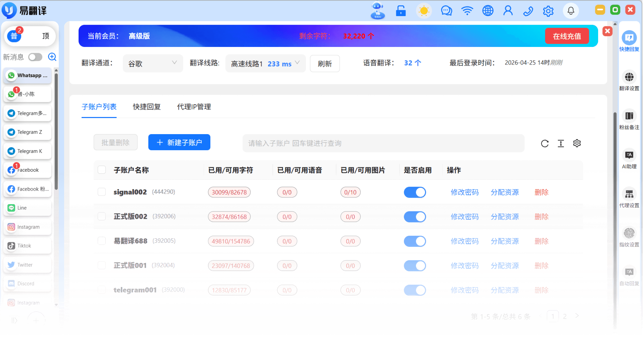Open the notification bell
The width and height of the screenshot is (644, 338).
pyautogui.click(x=571, y=11)
